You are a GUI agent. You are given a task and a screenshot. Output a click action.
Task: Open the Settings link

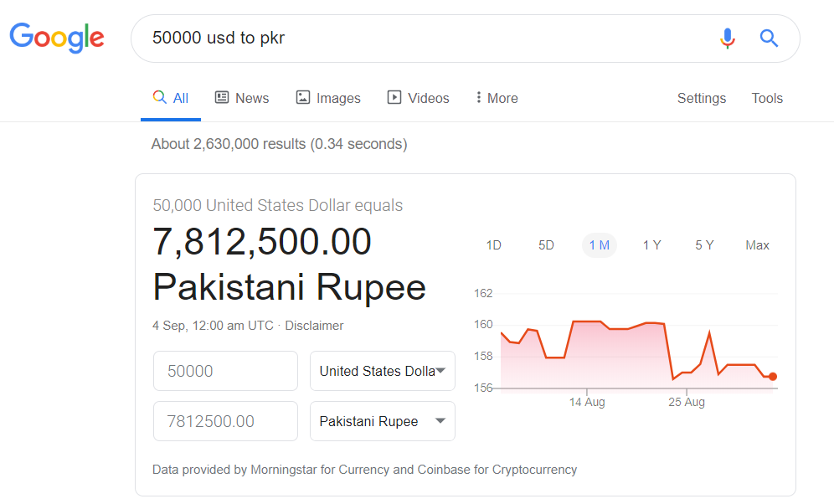[x=701, y=98]
